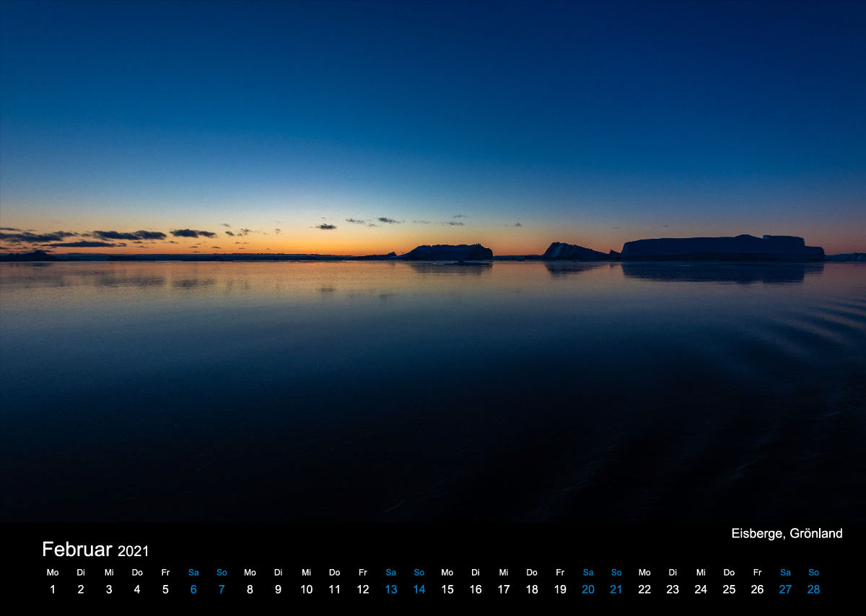Select blue Sunday number 28
The width and height of the screenshot is (866, 616).
pyautogui.click(x=813, y=589)
